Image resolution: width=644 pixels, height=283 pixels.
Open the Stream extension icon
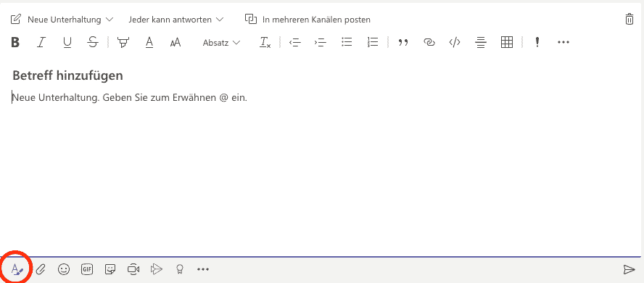click(157, 269)
